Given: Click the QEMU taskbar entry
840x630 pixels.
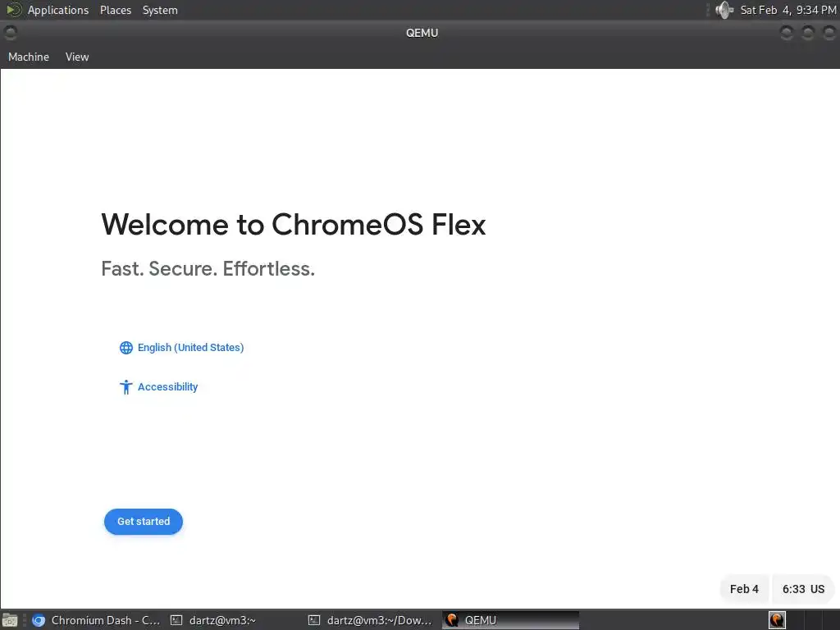Looking at the screenshot, I should [x=510, y=620].
